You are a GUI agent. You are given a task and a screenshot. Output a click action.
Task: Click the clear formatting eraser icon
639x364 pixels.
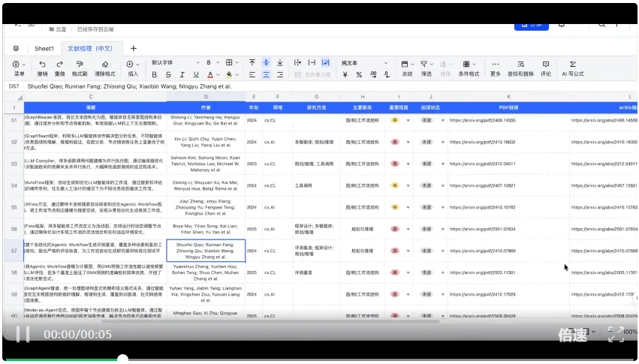(104, 64)
